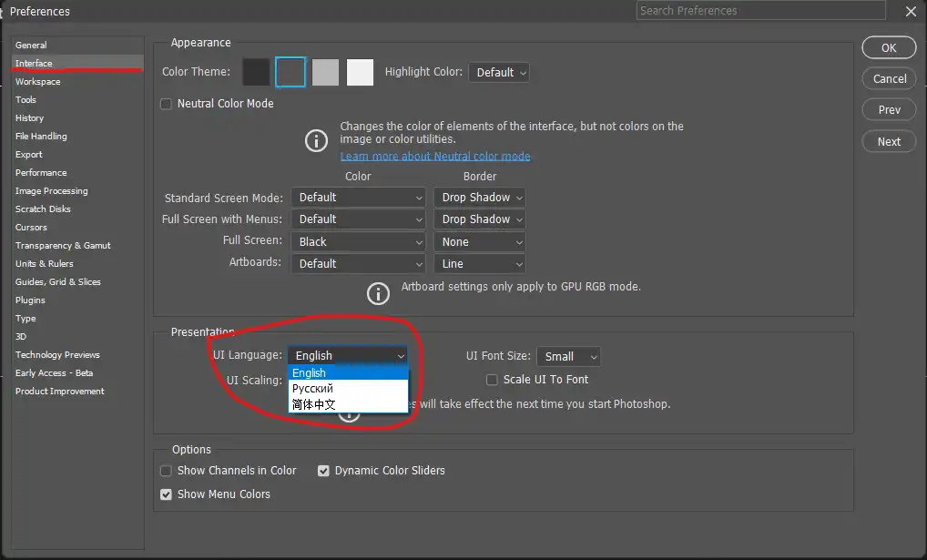Choose 简体中文 in the language list
Viewport: 927px width, 560px height.
pyautogui.click(x=314, y=404)
